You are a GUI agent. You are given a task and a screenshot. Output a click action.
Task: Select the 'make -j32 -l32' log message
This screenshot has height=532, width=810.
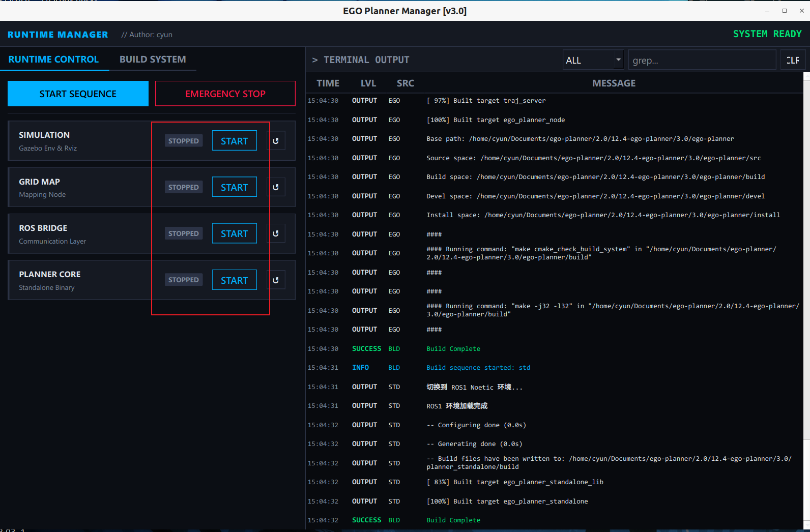tap(613, 310)
